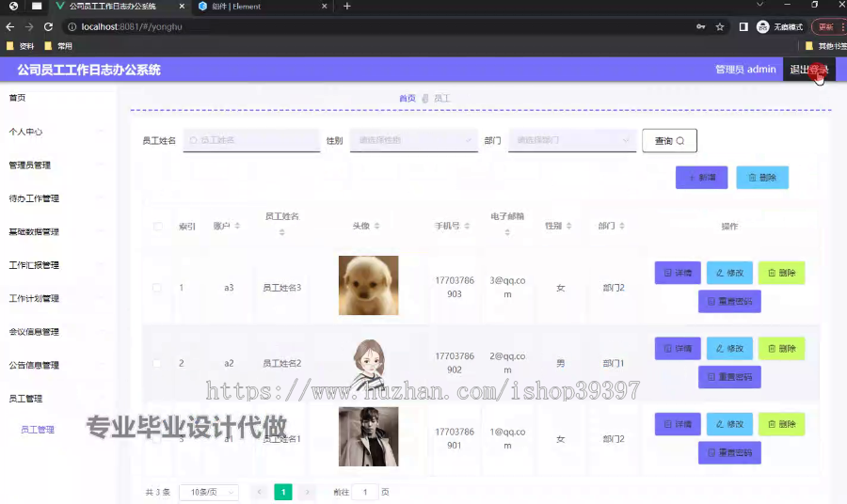Screen dimensions: 847x504
Task: Focus the 员工姓名 search input
Action: point(251,140)
